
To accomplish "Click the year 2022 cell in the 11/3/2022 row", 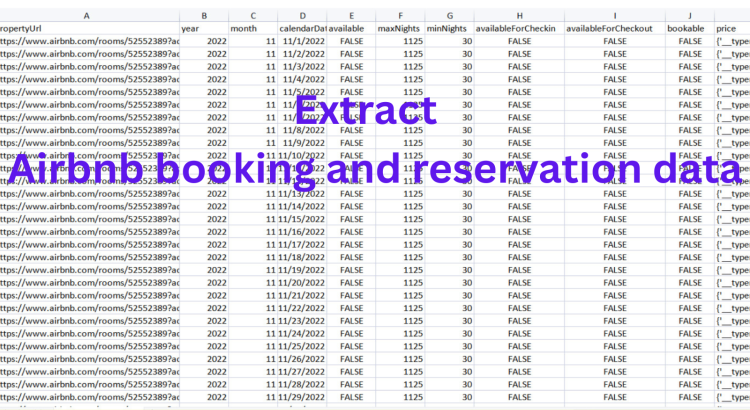I will pos(204,66).
